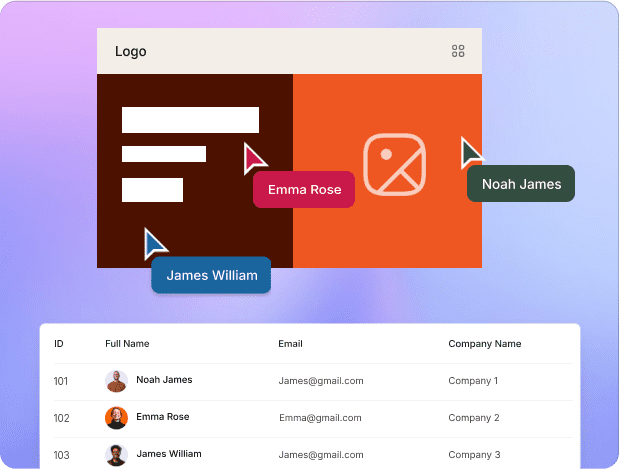
Task: Click the small white button block
Action: (x=152, y=190)
